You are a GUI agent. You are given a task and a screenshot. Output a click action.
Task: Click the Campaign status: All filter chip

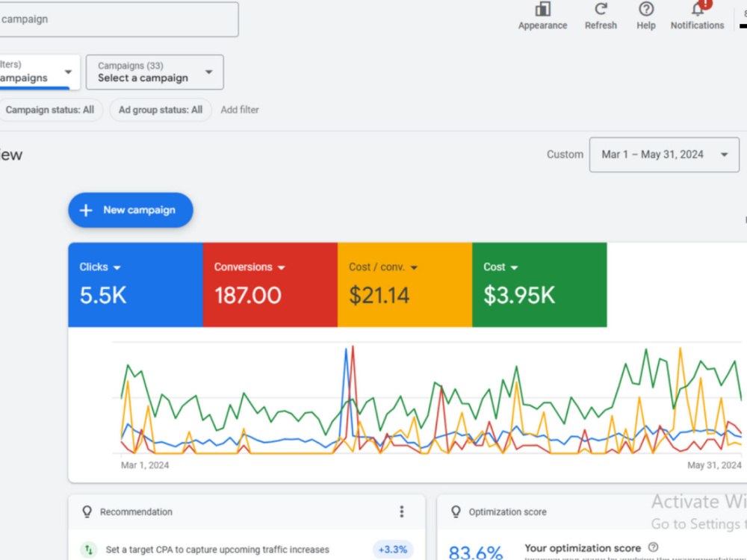pyautogui.click(x=50, y=110)
